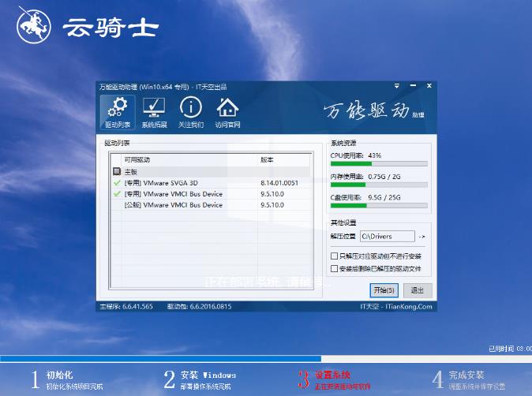Open the 访问官网 home tab

pyautogui.click(x=227, y=112)
